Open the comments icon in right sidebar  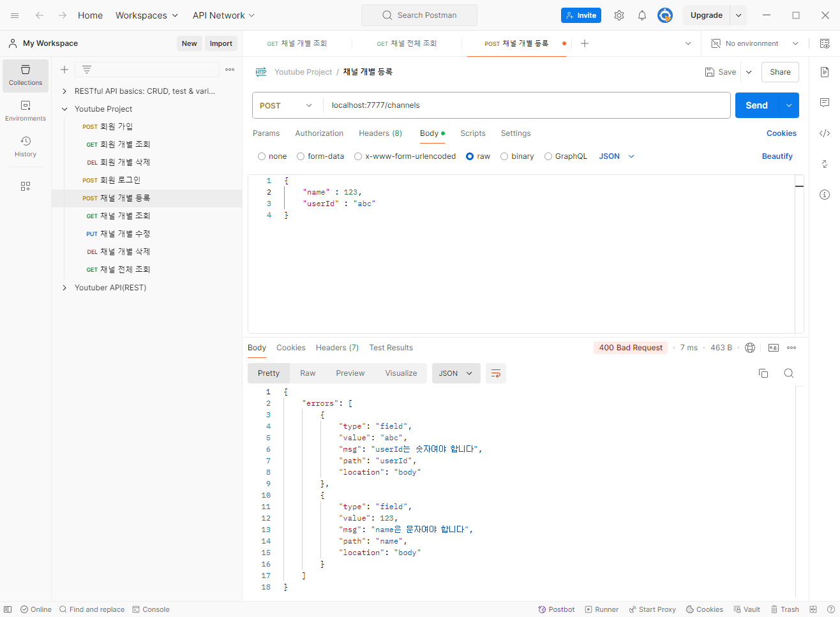click(x=825, y=103)
